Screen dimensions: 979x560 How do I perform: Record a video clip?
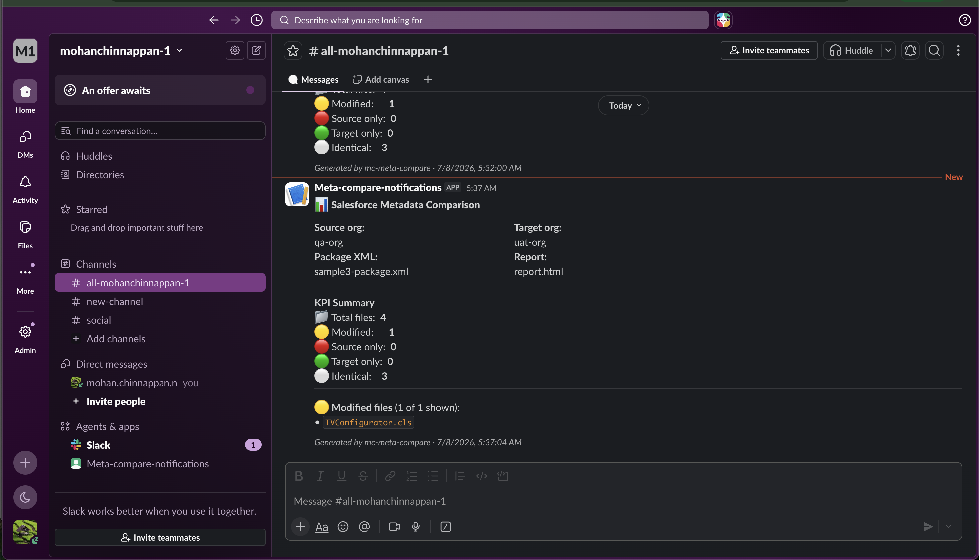pyautogui.click(x=394, y=526)
